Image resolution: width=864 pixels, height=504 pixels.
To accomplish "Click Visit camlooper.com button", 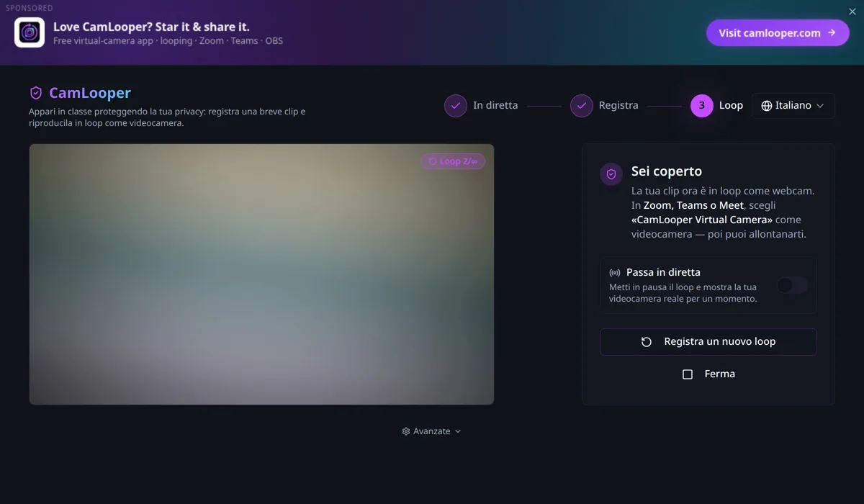I will click(778, 32).
